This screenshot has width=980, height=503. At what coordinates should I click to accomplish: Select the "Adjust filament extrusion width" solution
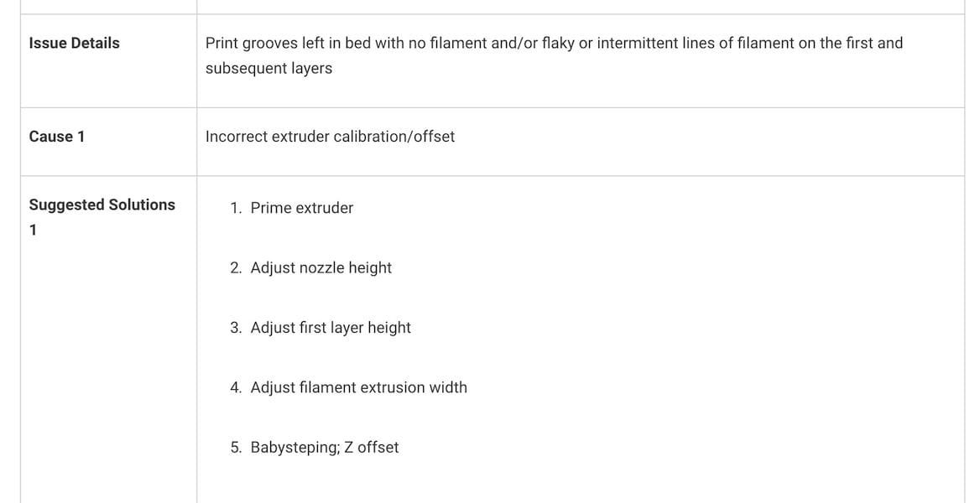tap(358, 387)
